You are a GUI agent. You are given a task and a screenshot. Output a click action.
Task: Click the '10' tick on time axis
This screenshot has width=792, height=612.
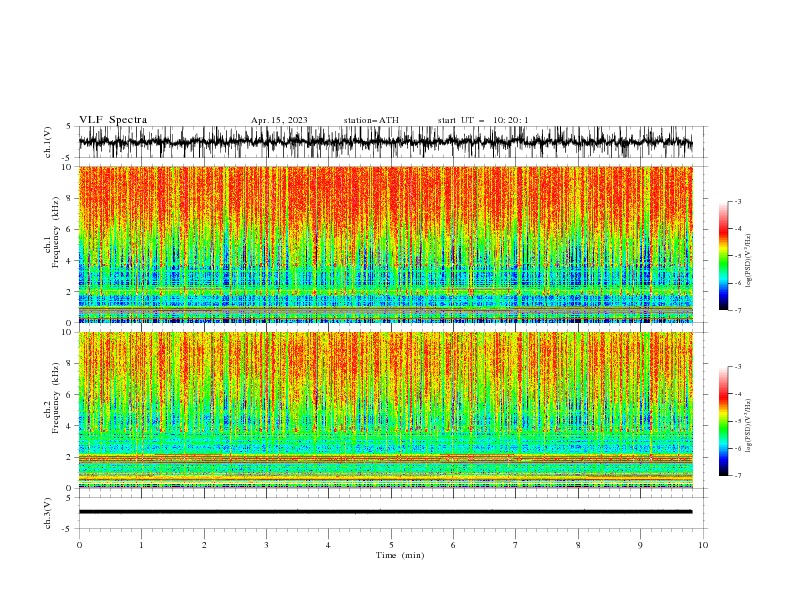[703, 545]
